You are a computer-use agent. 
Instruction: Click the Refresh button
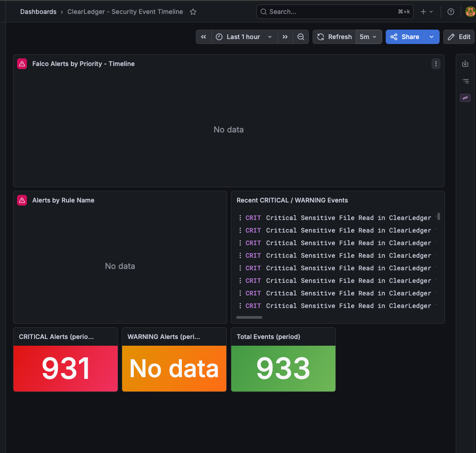tap(334, 37)
